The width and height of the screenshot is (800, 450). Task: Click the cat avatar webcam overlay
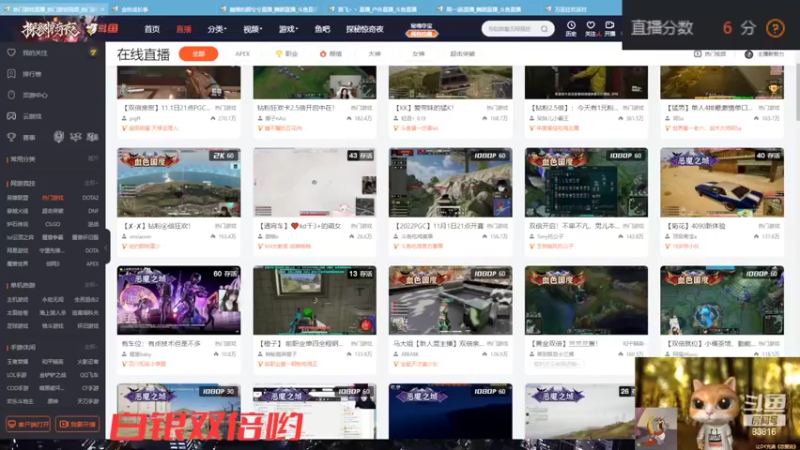tap(717, 403)
